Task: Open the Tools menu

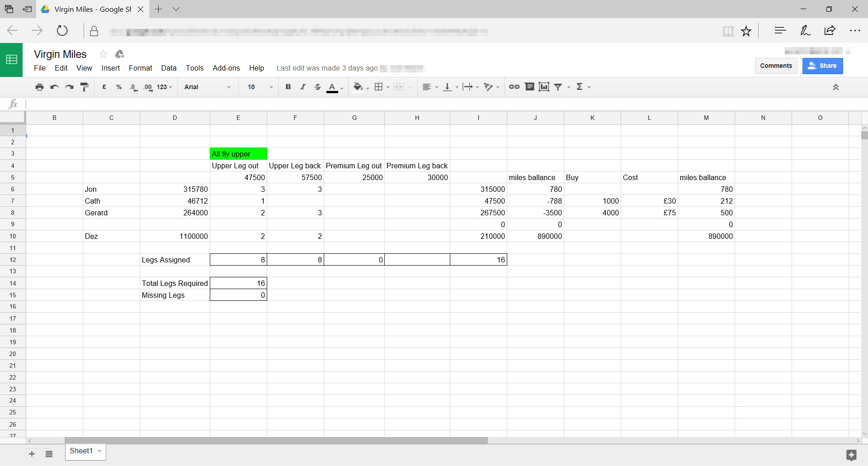Action: click(194, 68)
